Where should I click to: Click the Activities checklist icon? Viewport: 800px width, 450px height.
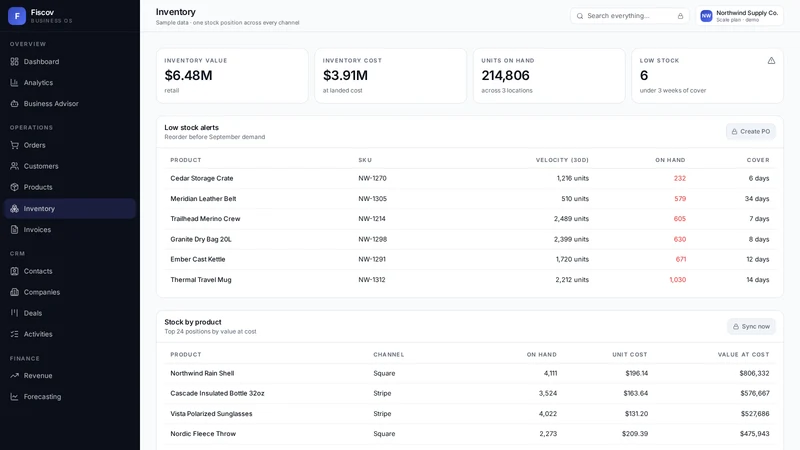(x=14, y=334)
